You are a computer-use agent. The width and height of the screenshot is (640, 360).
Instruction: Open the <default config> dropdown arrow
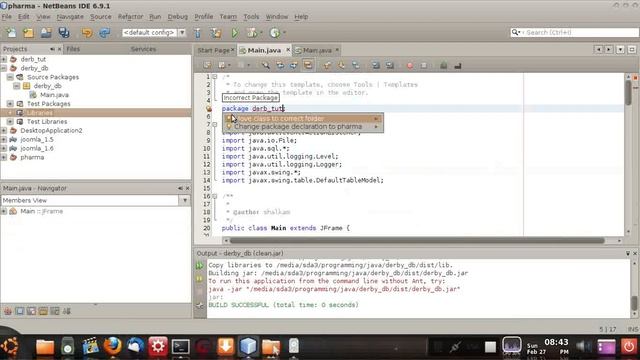click(x=182, y=33)
